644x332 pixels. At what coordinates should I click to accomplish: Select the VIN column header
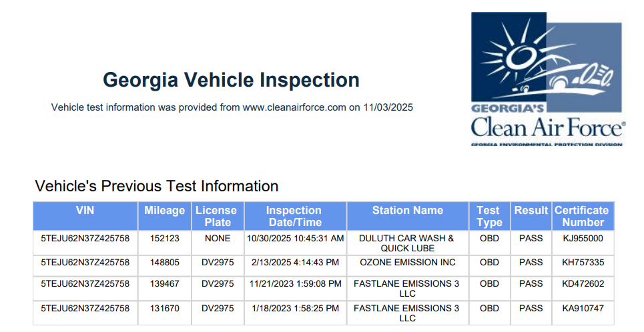click(85, 211)
